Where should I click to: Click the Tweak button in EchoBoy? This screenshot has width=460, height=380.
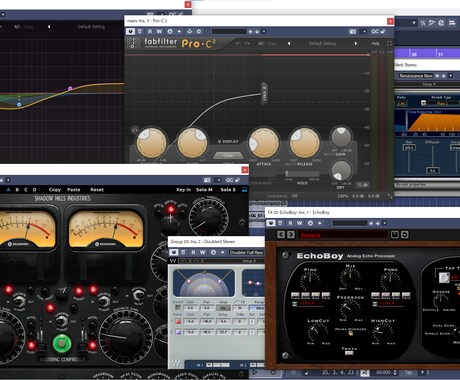tap(349, 353)
